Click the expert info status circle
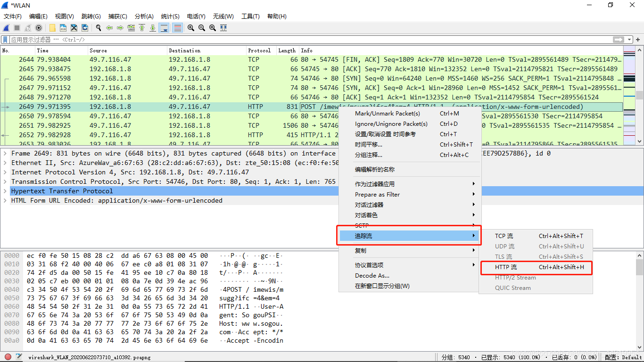The width and height of the screenshot is (644, 362). (x=8, y=357)
